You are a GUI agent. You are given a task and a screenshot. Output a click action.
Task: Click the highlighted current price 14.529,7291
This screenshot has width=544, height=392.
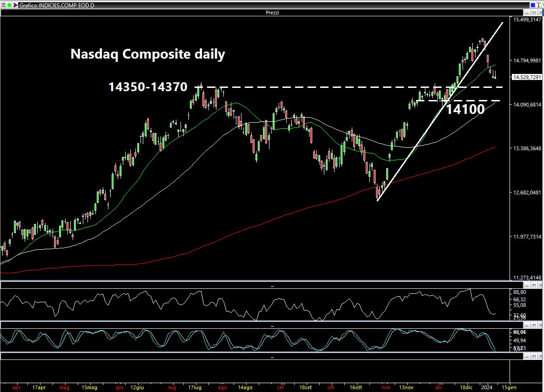pos(527,77)
